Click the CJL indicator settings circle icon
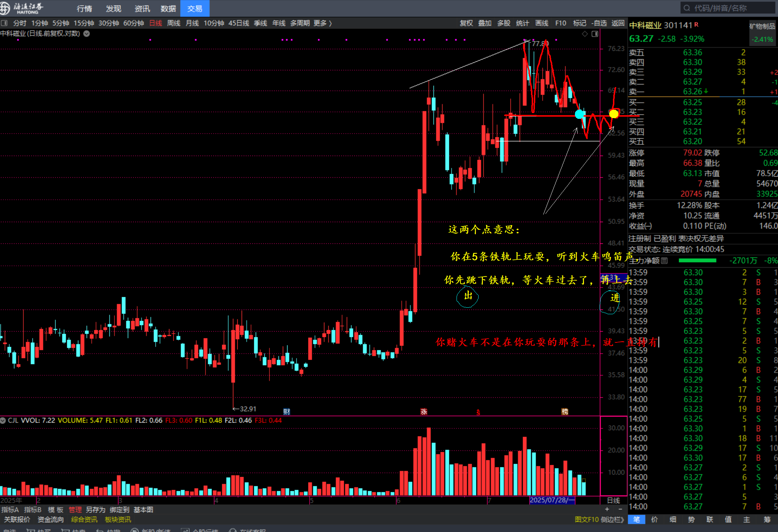Image resolution: width=778 pixels, height=532 pixels. point(3,420)
